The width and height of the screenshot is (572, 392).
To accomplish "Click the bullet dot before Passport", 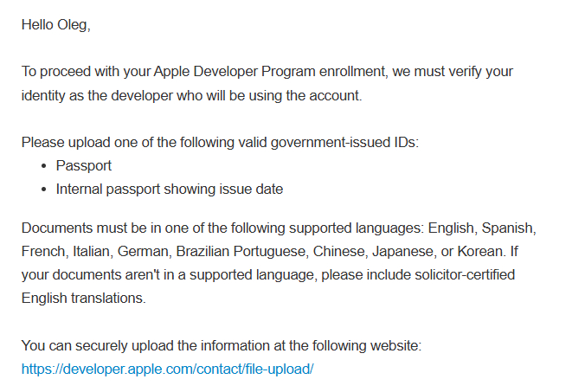I will pyautogui.click(x=44, y=166).
